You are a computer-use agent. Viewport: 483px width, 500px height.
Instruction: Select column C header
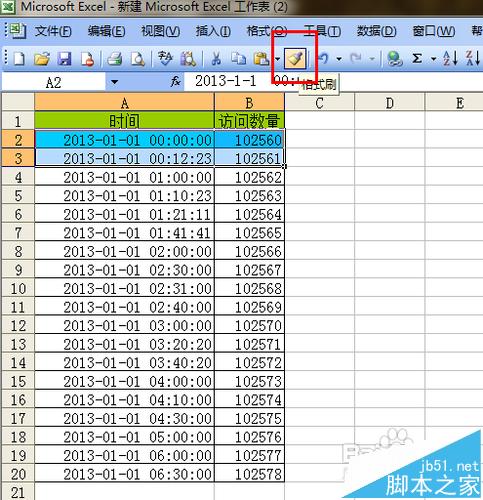(x=320, y=103)
